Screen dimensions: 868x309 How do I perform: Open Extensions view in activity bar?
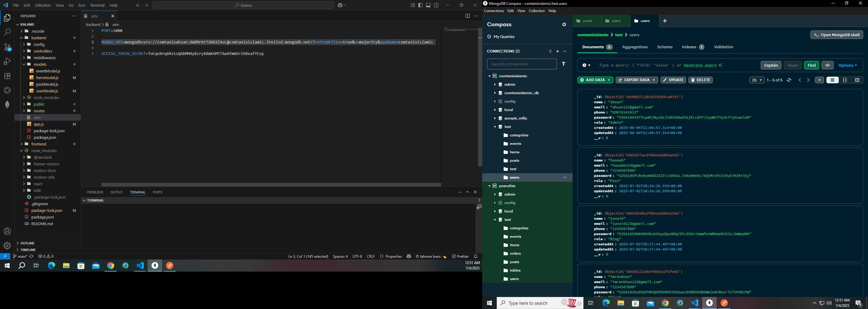(x=7, y=76)
